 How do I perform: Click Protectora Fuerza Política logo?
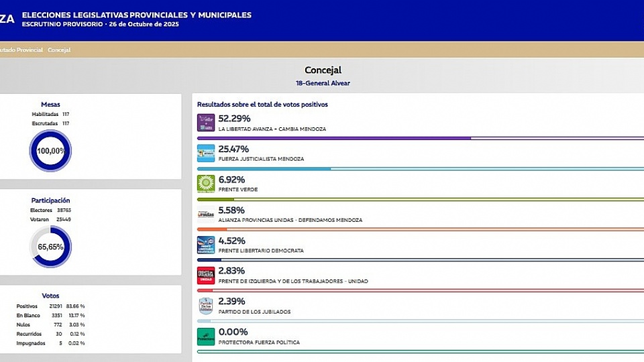tap(206, 337)
